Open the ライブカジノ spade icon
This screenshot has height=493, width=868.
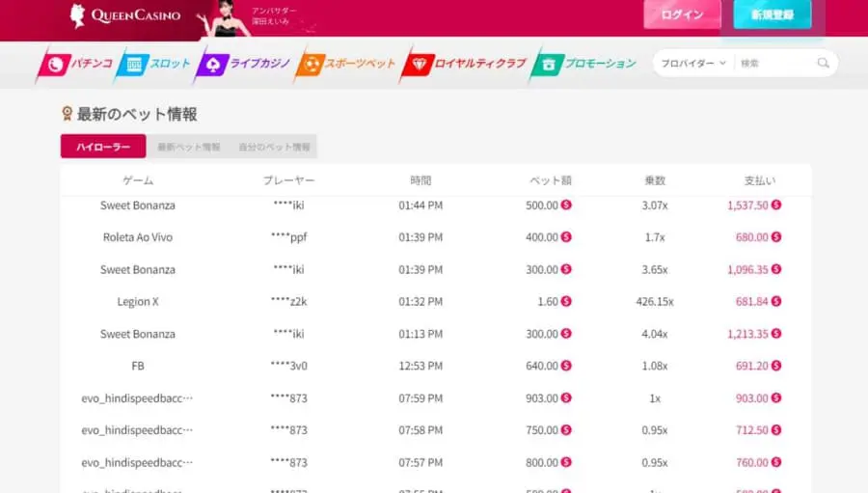tap(213, 65)
